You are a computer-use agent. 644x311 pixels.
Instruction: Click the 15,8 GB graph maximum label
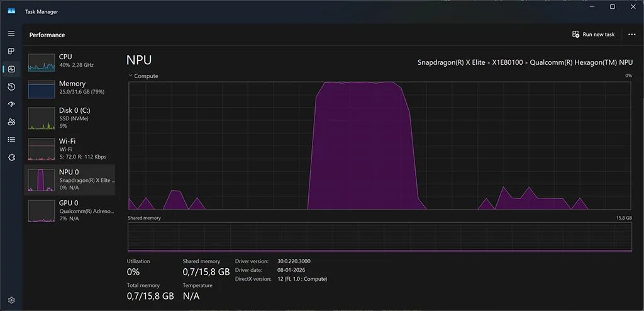click(x=624, y=218)
